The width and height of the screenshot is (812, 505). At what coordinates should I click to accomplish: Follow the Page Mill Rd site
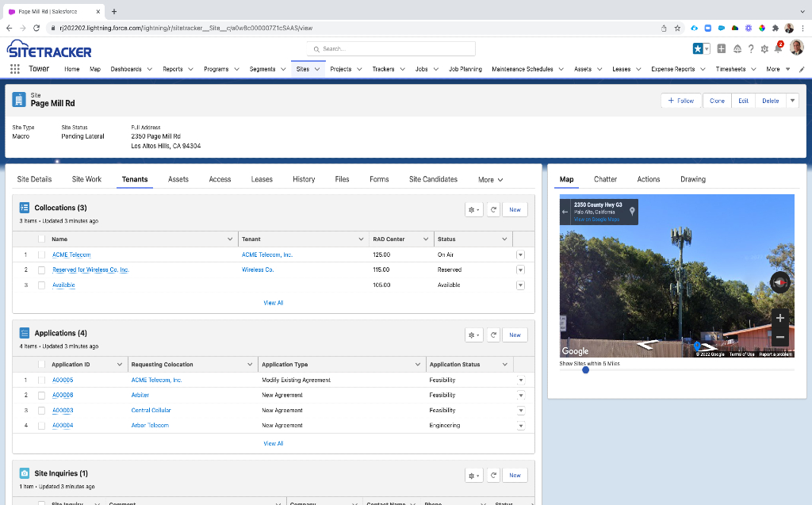click(x=681, y=101)
